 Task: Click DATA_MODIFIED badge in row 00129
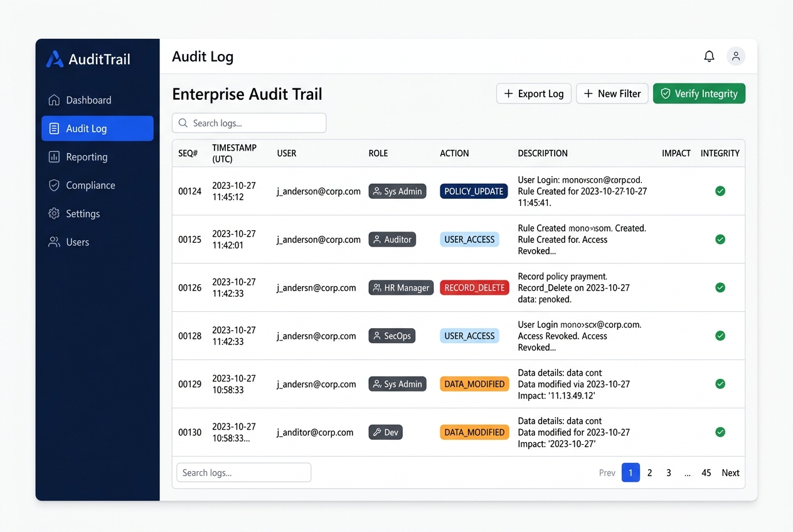[x=474, y=384]
